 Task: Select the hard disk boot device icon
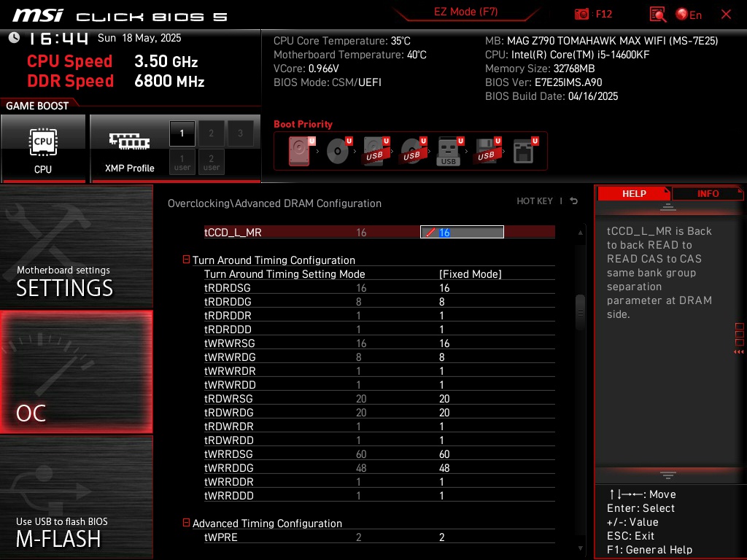point(301,151)
